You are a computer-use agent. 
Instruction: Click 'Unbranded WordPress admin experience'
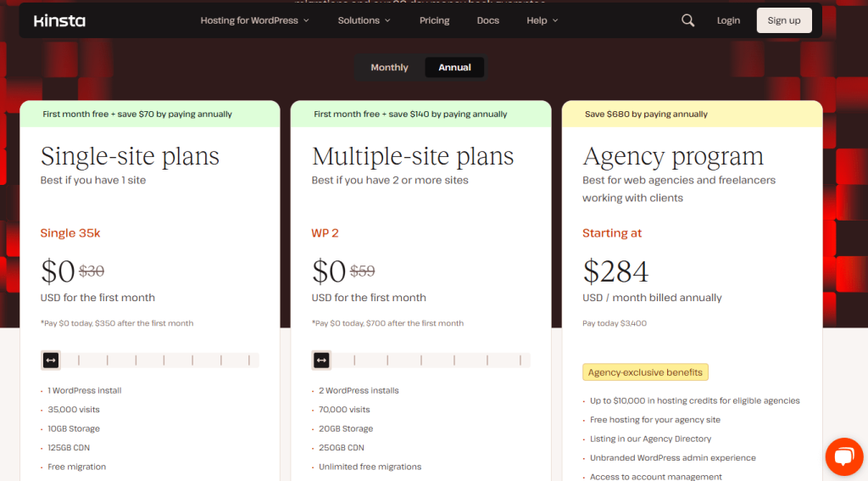pyautogui.click(x=672, y=458)
